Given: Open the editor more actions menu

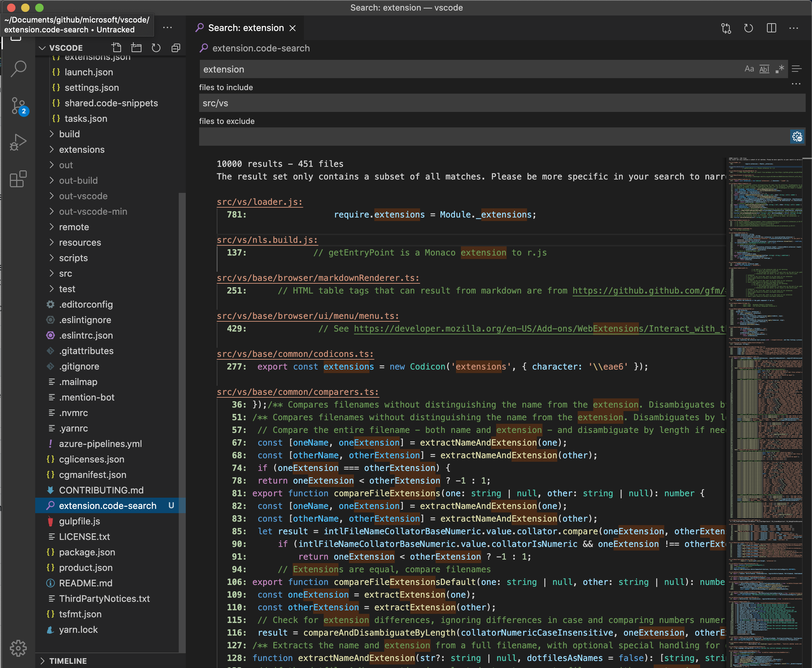Looking at the screenshot, I should (x=794, y=28).
